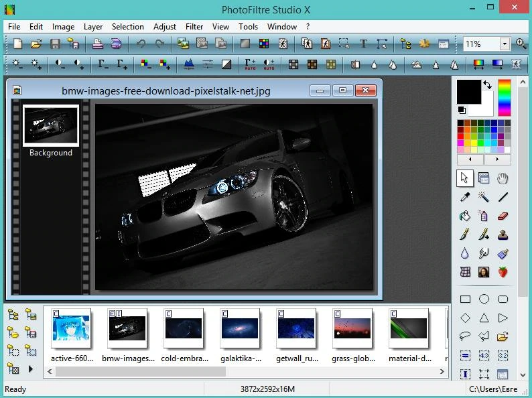532x398 pixels.
Task: Open a file with the folder icon
Action: [36, 44]
